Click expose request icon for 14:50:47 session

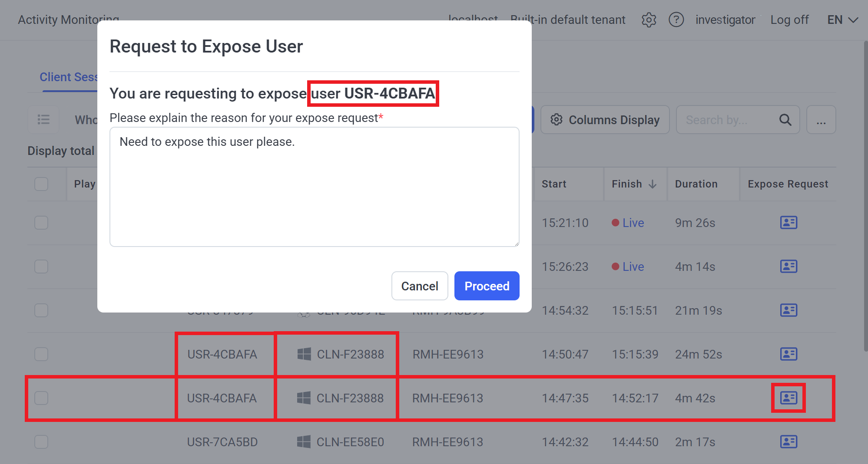click(x=788, y=354)
